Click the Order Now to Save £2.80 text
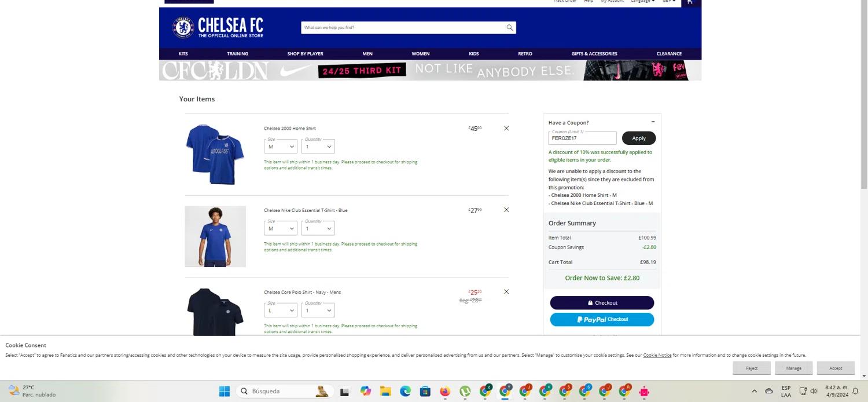Image resolution: width=868 pixels, height=402 pixels. [x=602, y=277]
